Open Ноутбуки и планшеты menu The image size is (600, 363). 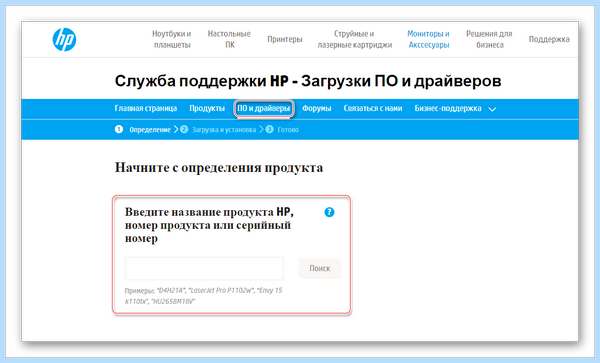(x=172, y=39)
